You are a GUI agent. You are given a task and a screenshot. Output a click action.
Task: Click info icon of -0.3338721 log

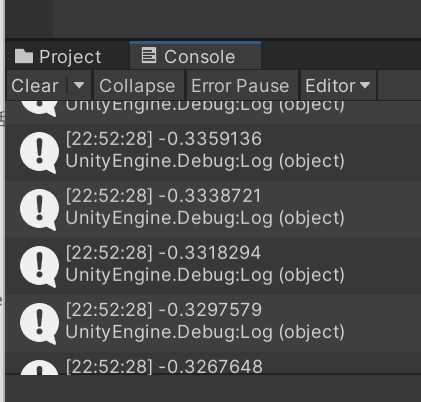(39, 210)
